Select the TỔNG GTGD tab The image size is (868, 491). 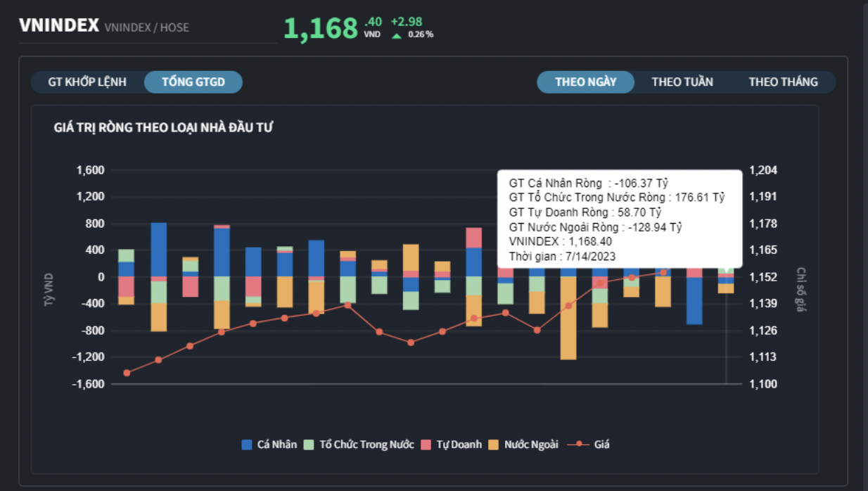193,82
